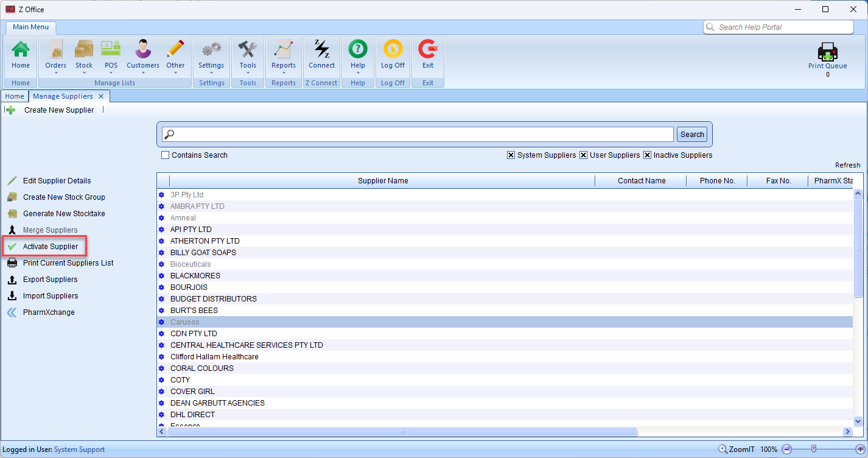Click the Merge Suppliers icon
The width and height of the screenshot is (868, 458).
tap(12, 230)
